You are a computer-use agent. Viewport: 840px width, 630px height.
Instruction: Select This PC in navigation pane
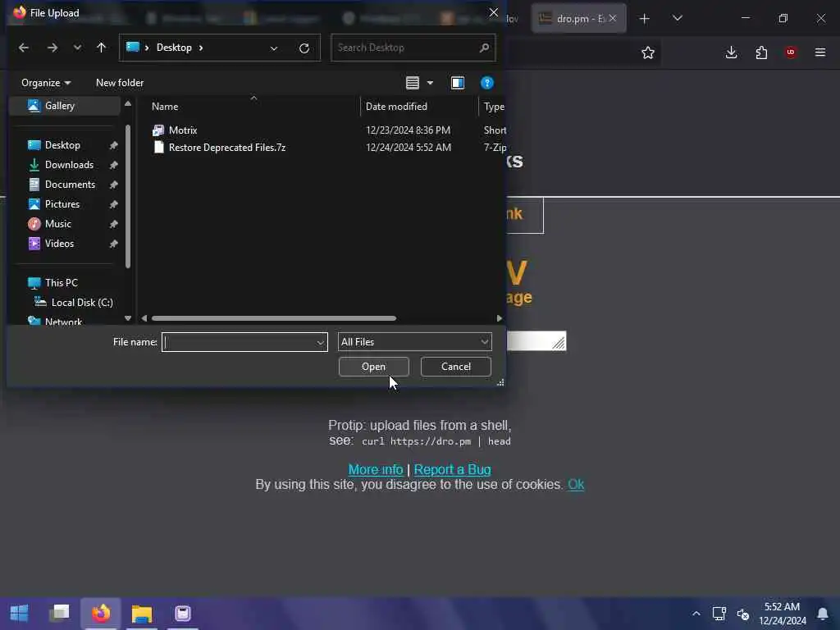pyautogui.click(x=61, y=283)
